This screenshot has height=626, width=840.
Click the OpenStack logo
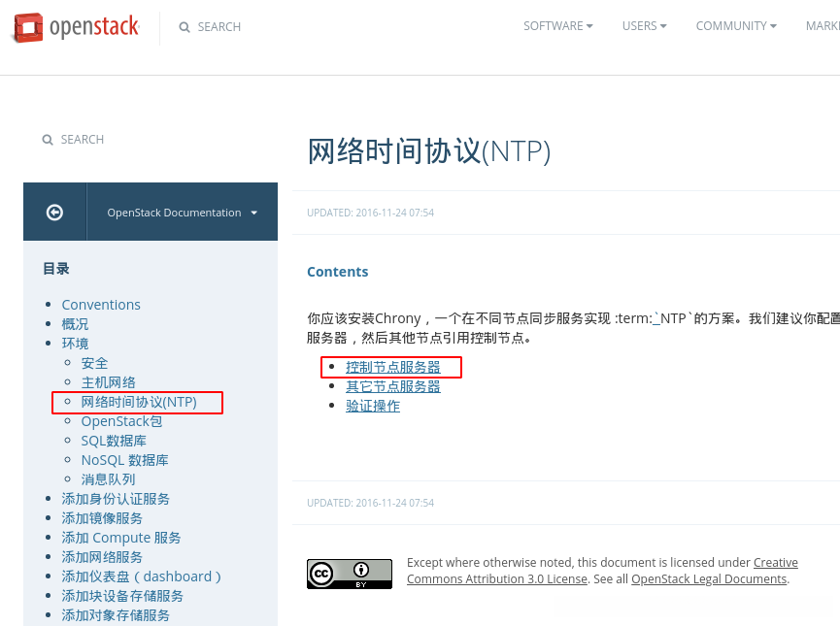pos(76,27)
